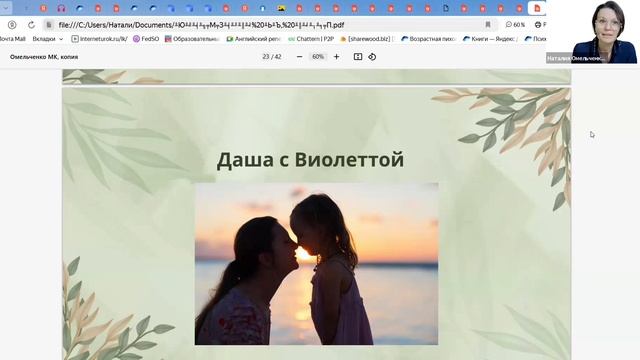The width and height of the screenshot is (640, 360).
Task: Switch to the headphones icon tab
Action: [61, 8]
